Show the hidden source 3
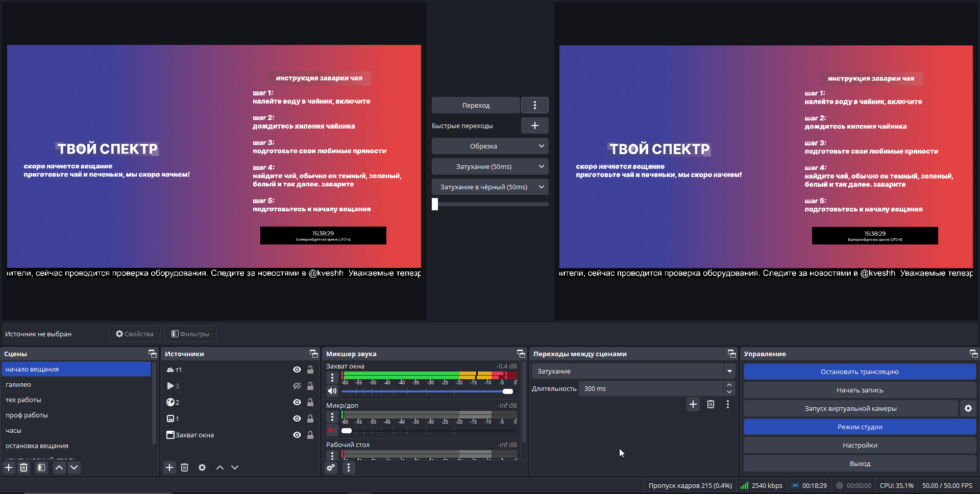980x494 pixels. tap(297, 386)
